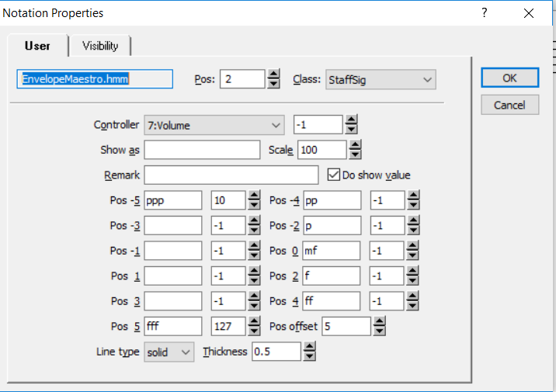The height and width of the screenshot is (392, 556).
Task: Switch to the Visibility tab
Action: coord(100,46)
